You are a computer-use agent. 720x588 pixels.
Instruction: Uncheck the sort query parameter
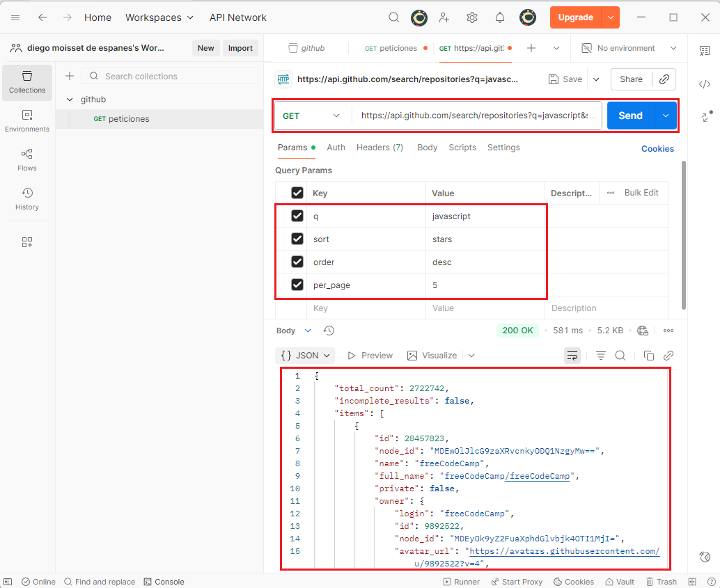coord(297,239)
